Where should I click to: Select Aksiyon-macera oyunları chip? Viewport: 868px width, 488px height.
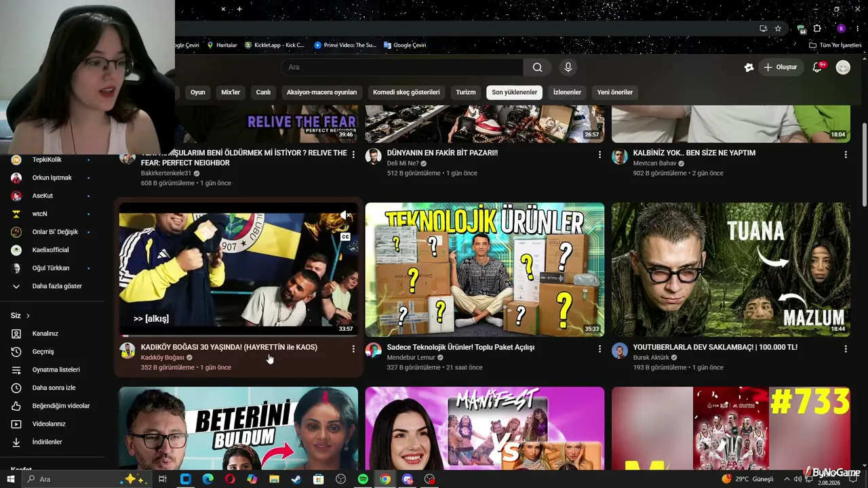click(321, 92)
